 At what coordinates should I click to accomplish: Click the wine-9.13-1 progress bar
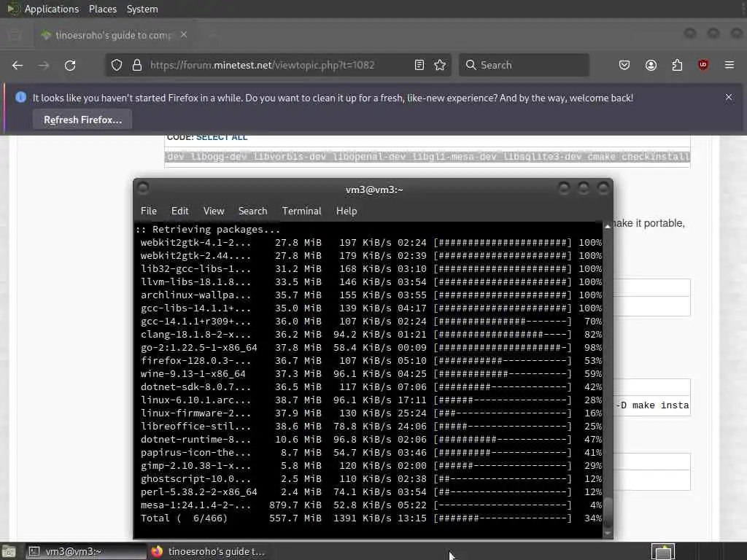pos(502,374)
